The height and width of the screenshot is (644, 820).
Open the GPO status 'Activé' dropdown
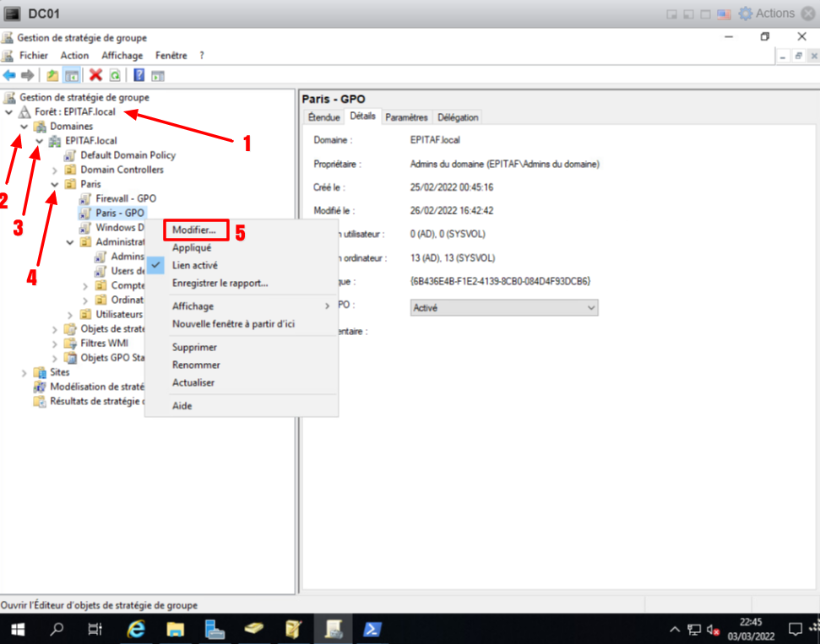coord(504,308)
